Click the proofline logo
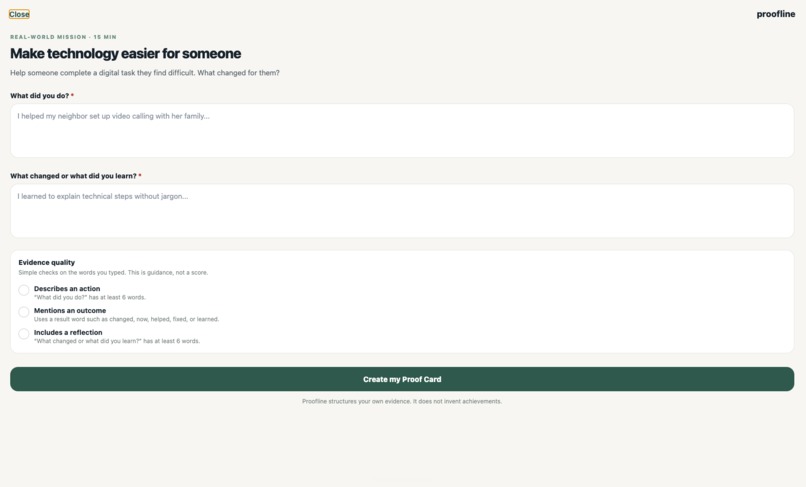 [x=775, y=14]
